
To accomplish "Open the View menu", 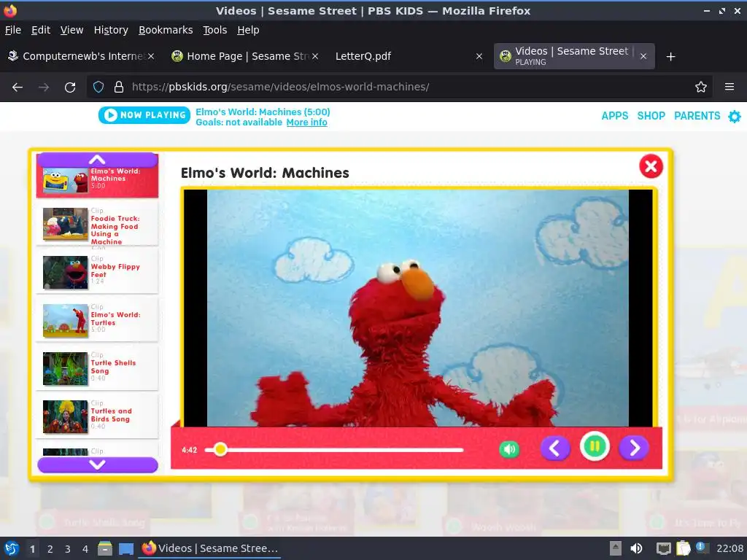I will [x=71, y=30].
